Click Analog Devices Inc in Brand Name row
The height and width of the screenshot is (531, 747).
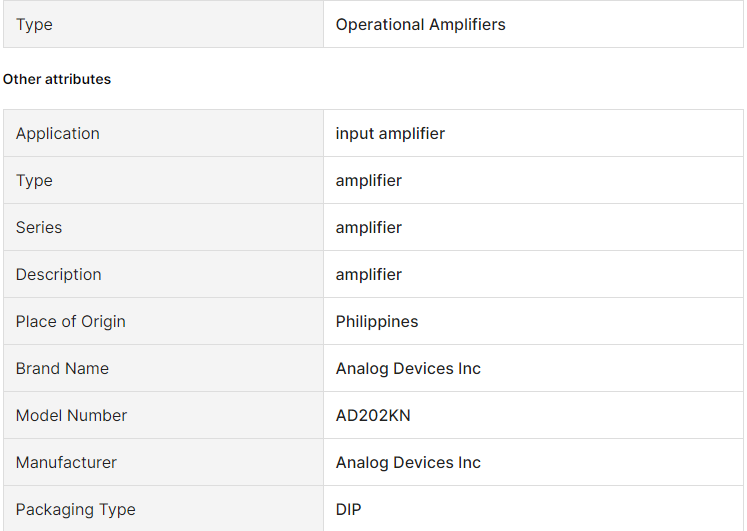coord(408,369)
